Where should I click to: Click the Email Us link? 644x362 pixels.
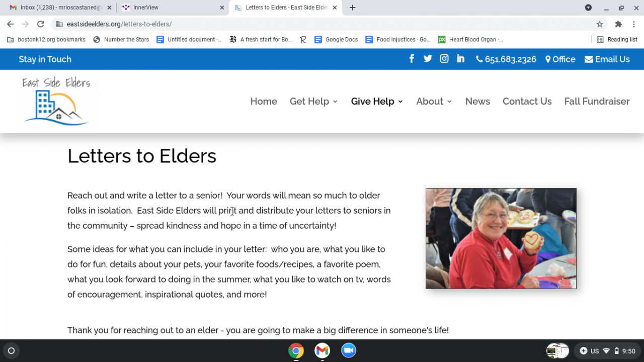tap(607, 59)
